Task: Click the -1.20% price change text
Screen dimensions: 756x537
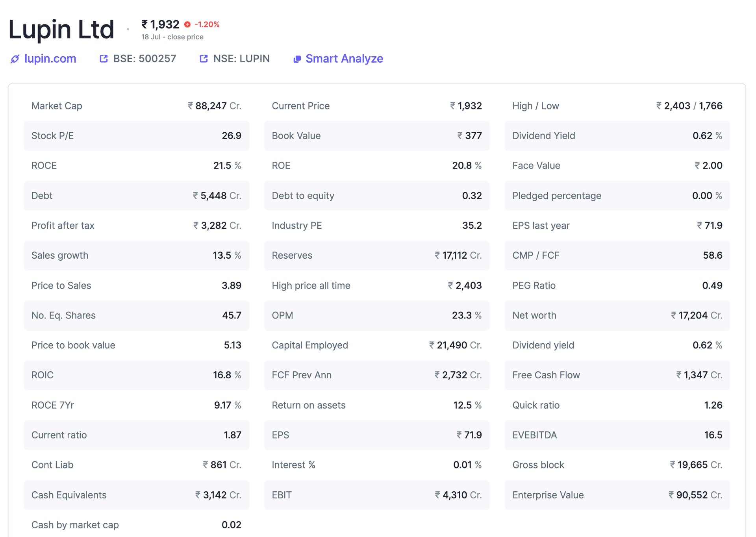Action: [207, 24]
